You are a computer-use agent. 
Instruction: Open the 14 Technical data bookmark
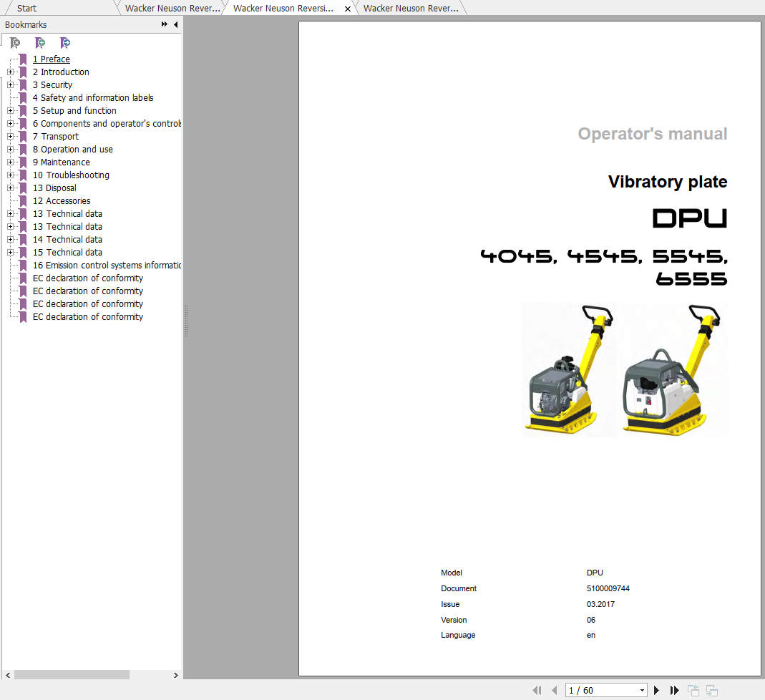point(67,240)
